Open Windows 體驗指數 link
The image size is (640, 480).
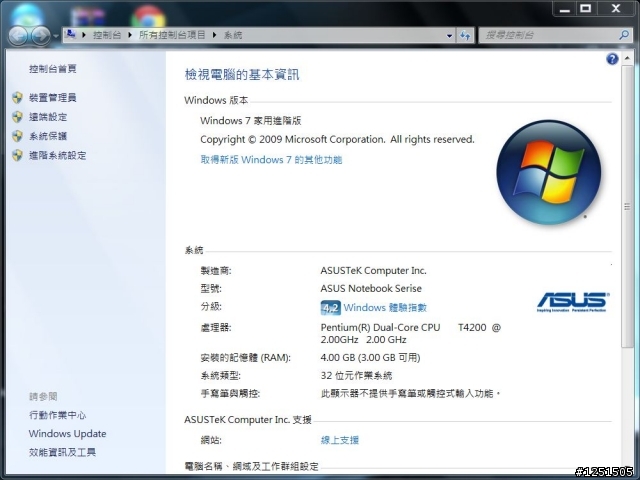click(385, 308)
